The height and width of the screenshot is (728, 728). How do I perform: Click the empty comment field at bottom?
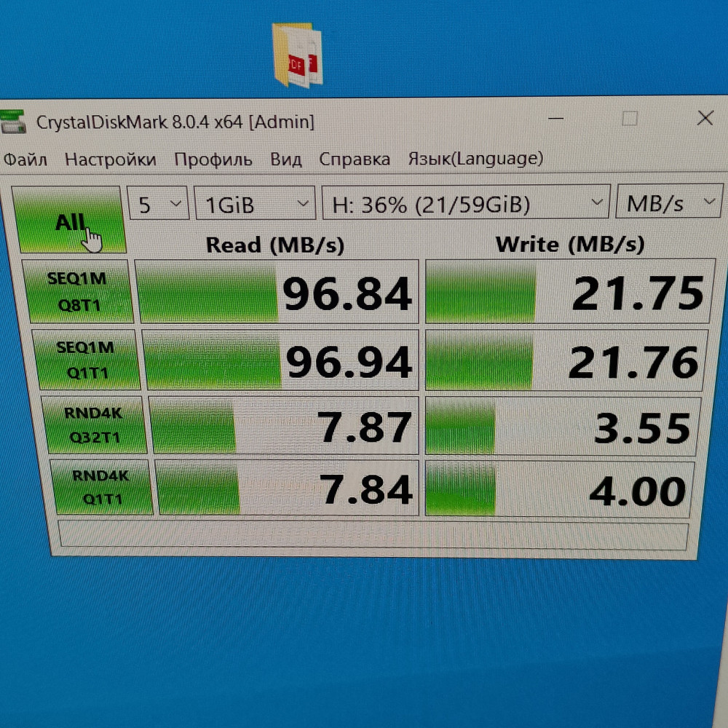coord(371,537)
